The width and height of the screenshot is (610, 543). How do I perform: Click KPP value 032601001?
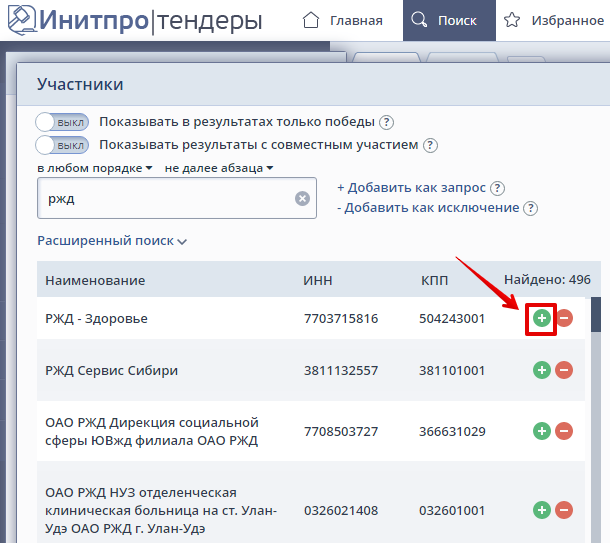coord(452,510)
